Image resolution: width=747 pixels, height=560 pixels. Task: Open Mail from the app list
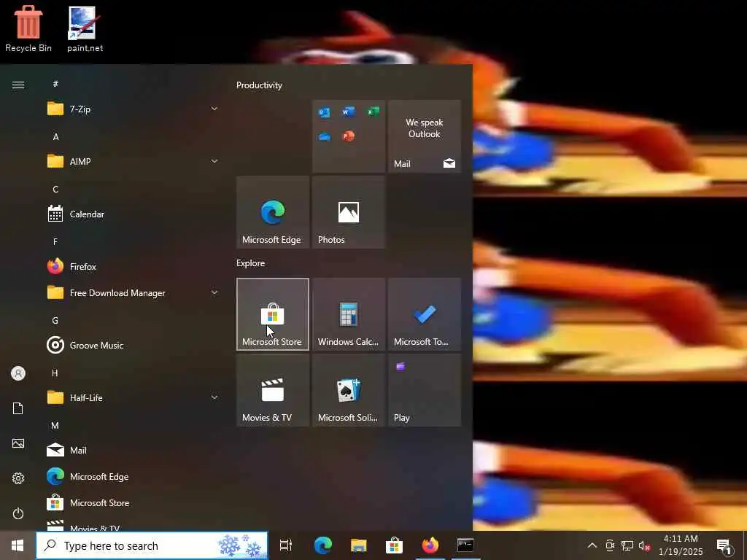133,450
